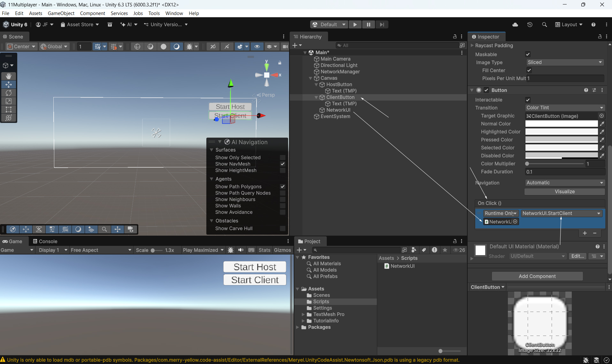Click the Highlighted Color swatch
612x364 pixels.
tap(561, 132)
